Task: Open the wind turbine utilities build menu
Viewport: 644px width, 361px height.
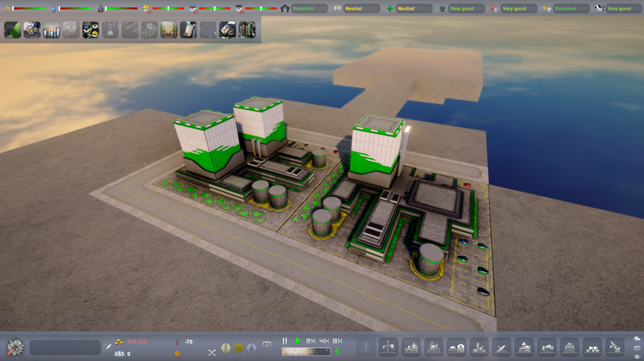Action: pos(388,347)
